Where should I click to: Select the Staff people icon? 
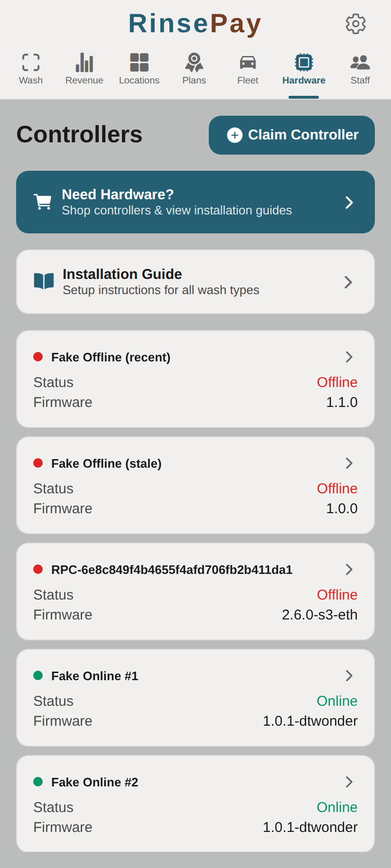pyautogui.click(x=360, y=61)
